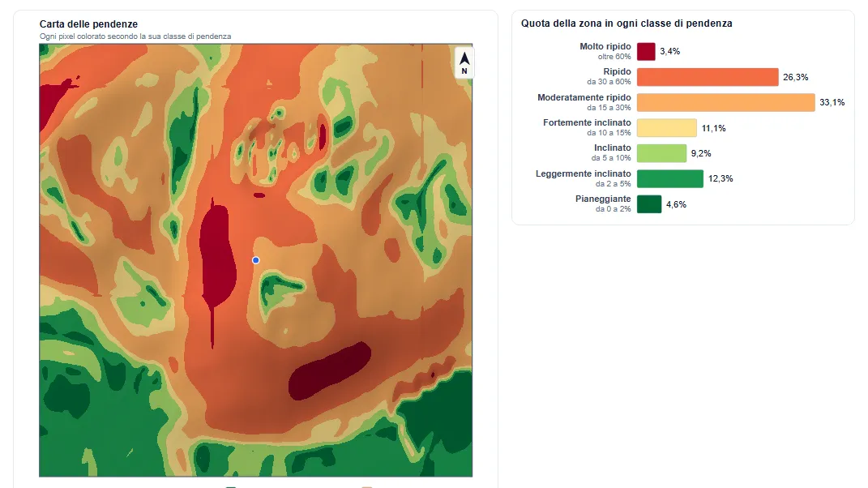Click the blue location marker on map
Screen dimensions: 868x488
coord(256,259)
